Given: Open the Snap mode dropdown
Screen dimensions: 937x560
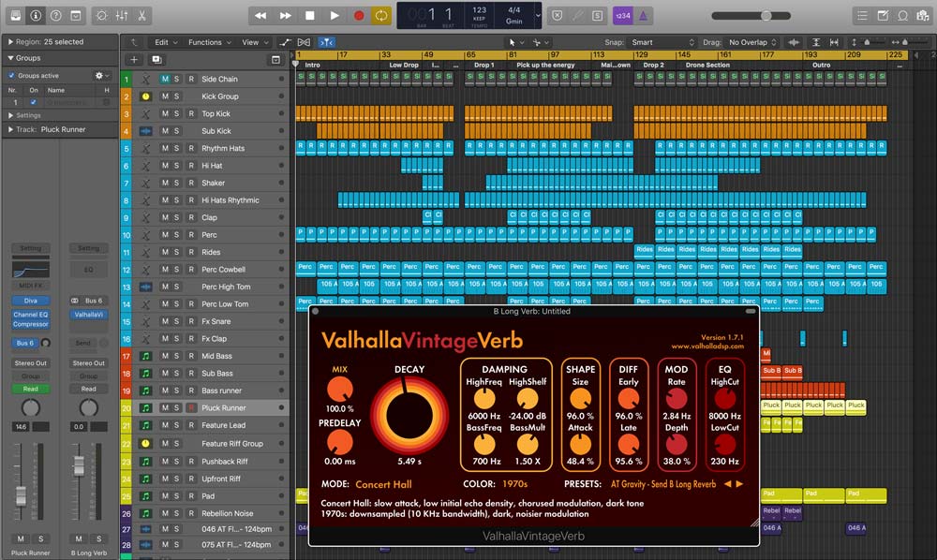Looking at the screenshot, I should 662,42.
